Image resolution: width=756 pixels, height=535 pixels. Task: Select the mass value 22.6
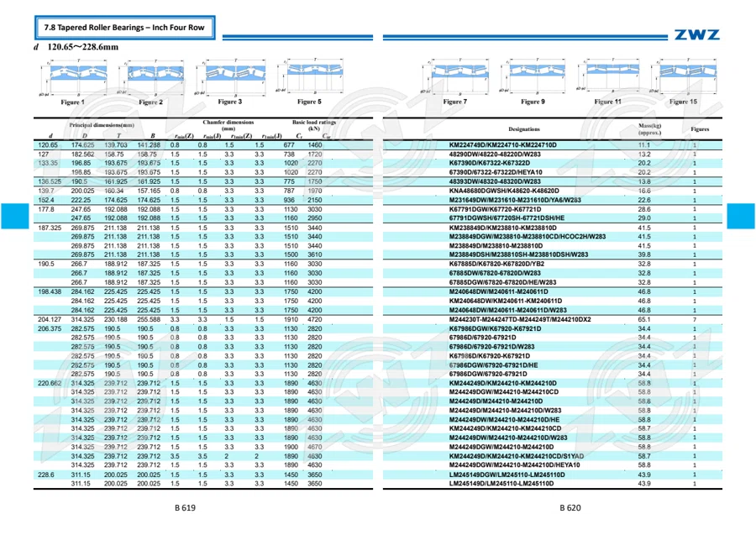644,200
